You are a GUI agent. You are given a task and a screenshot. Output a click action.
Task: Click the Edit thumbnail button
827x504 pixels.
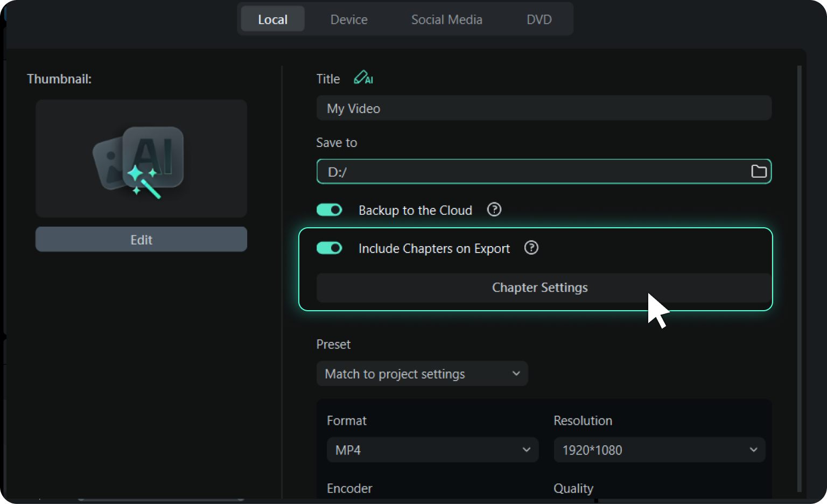click(x=141, y=239)
